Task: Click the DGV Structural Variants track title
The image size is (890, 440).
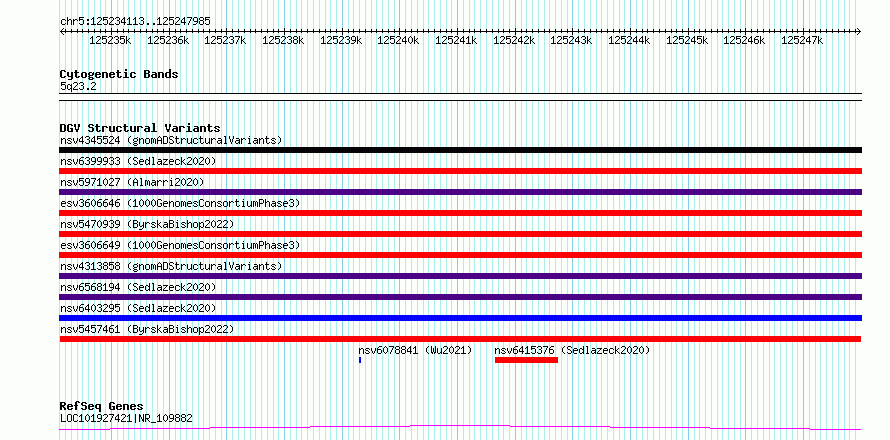Action: 140,128
